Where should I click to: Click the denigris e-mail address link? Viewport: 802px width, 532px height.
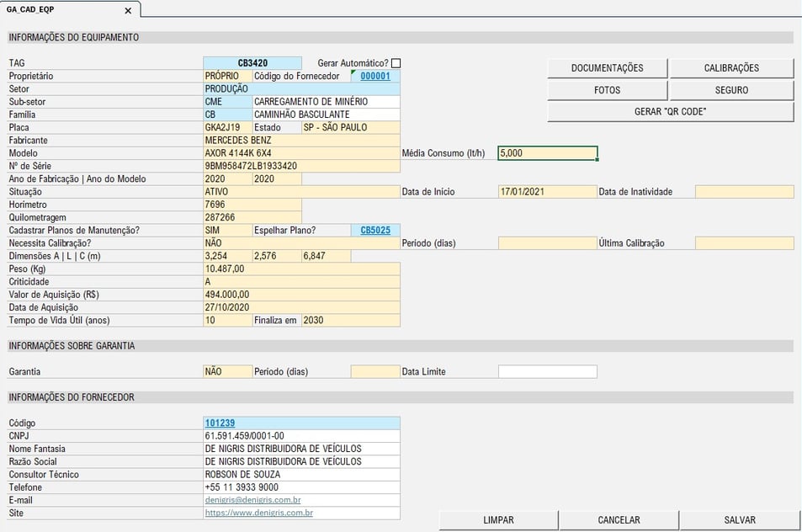coord(252,500)
